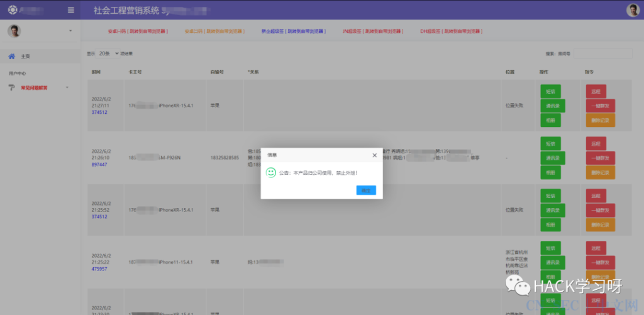The width and height of the screenshot is (644, 315).
Task: Click the green 短信 button in the first row
Action: click(550, 91)
